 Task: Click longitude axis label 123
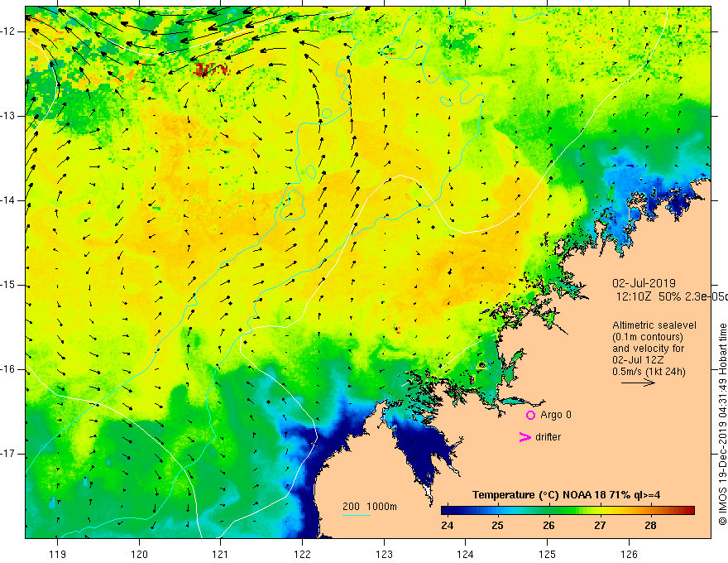[384, 554]
